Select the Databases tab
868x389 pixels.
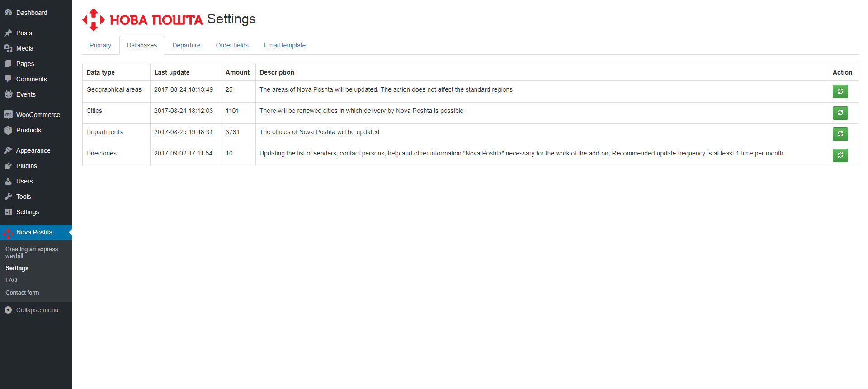coord(142,45)
